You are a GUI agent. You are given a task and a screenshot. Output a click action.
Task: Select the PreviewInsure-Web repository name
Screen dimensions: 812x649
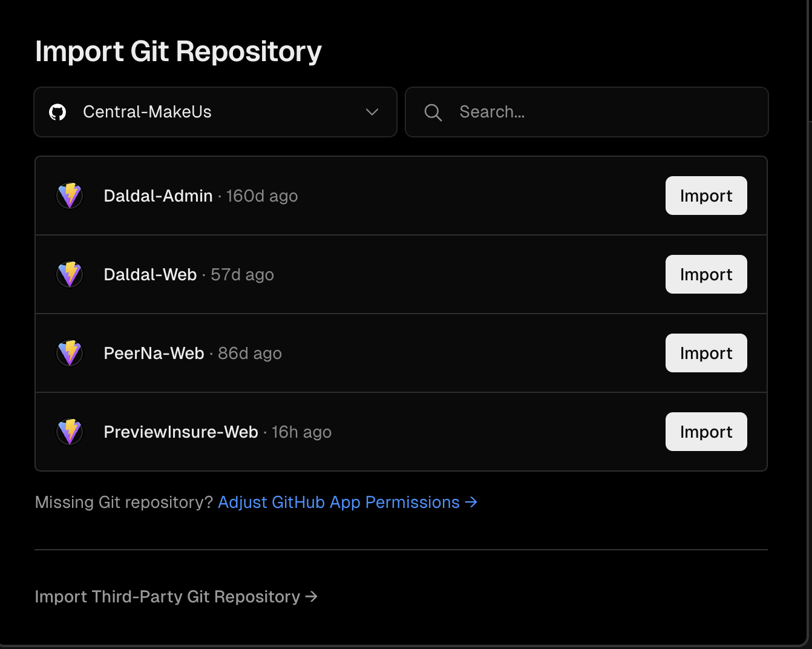pos(181,432)
